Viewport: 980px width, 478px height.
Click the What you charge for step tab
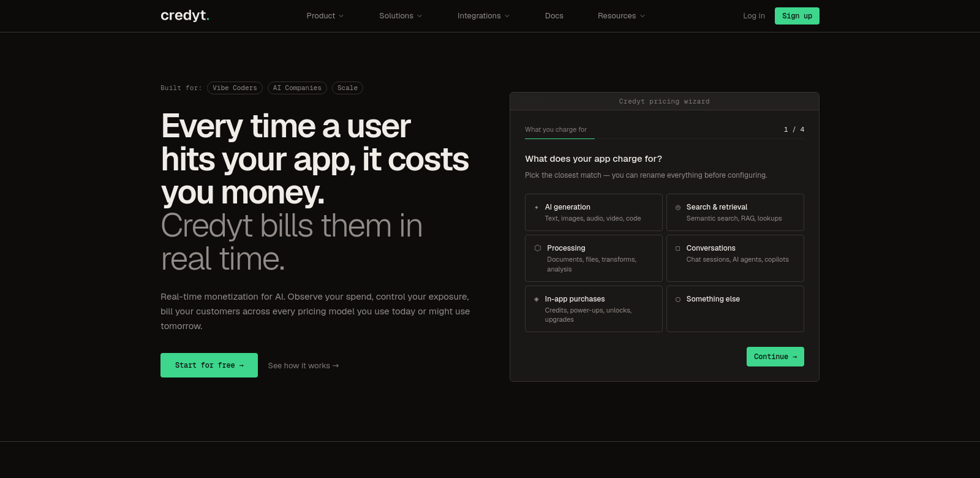coord(556,129)
